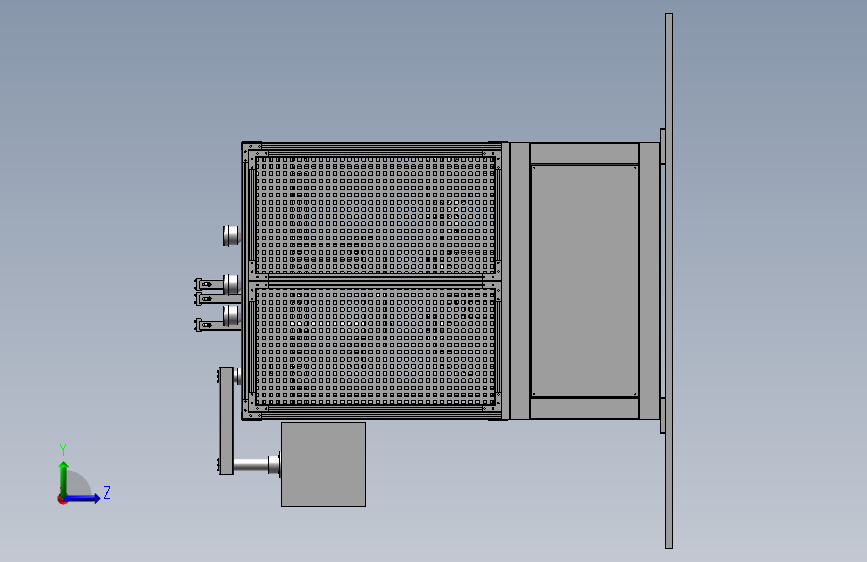This screenshot has height=562, width=867.
Task: Select the topmost cylindrical roller end on left
Action: tap(231, 236)
